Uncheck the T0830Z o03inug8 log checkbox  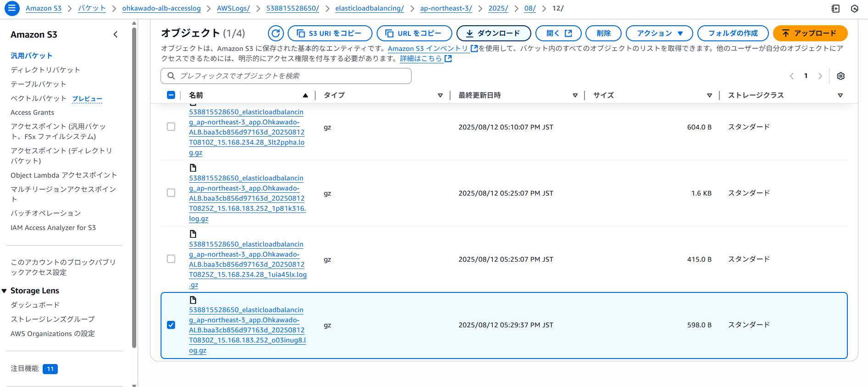(171, 325)
